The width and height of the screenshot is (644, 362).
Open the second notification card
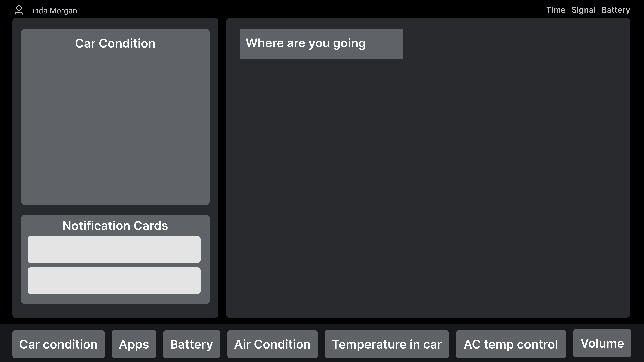click(114, 281)
